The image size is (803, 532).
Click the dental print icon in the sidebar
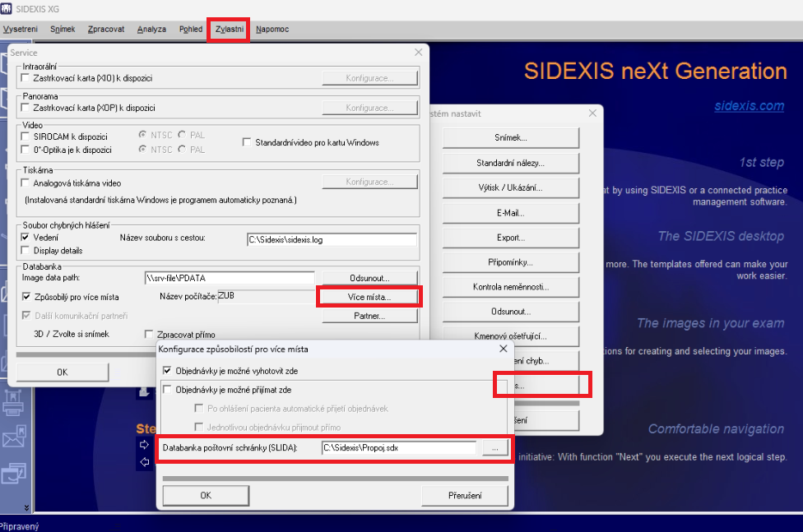click(13, 402)
